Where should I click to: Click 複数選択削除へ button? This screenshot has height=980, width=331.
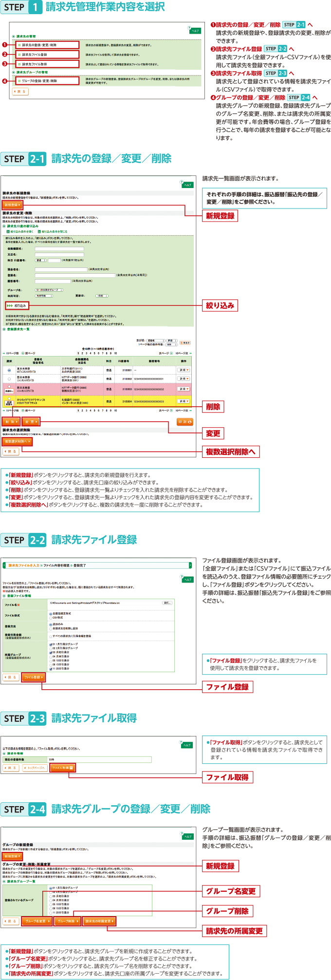click(x=17, y=441)
